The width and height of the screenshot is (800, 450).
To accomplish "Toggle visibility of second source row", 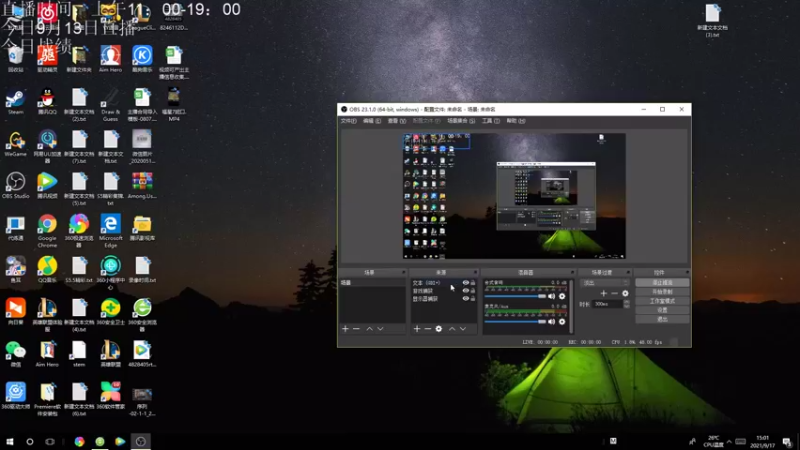I will coord(465,291).
